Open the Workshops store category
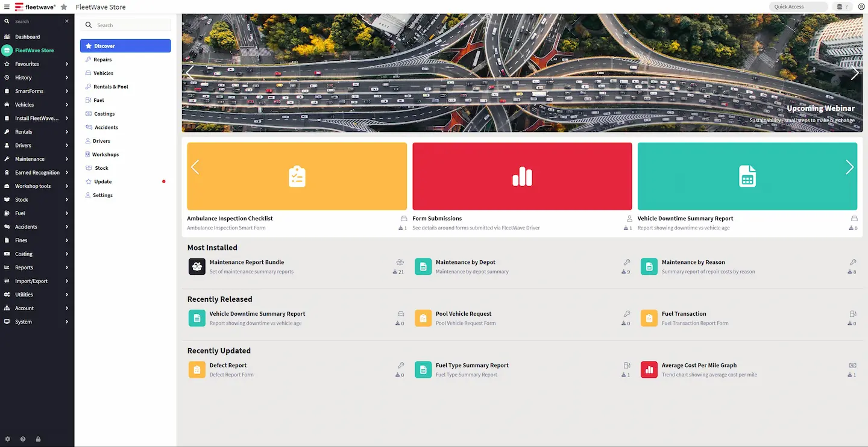This screenshot has height=447, width=868. pyautogui.click(x=105, y=155)
